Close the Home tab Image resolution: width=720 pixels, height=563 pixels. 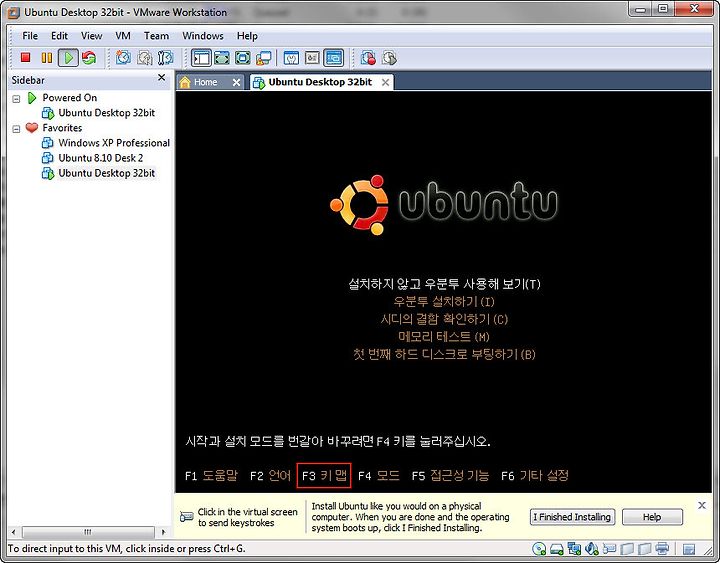click(x=236, y=83)
